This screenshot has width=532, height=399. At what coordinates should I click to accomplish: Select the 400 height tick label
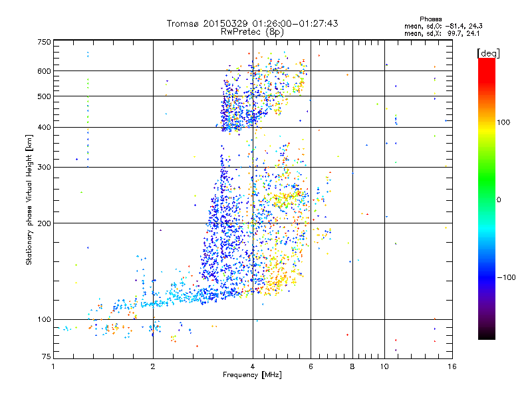click(x=44, y=127)
